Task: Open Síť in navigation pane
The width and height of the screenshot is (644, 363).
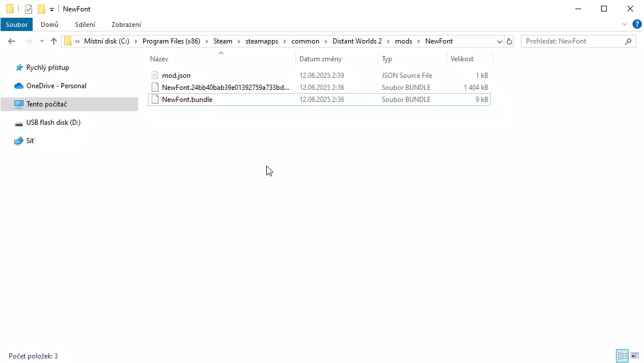Action: click(x=30, y=140)
